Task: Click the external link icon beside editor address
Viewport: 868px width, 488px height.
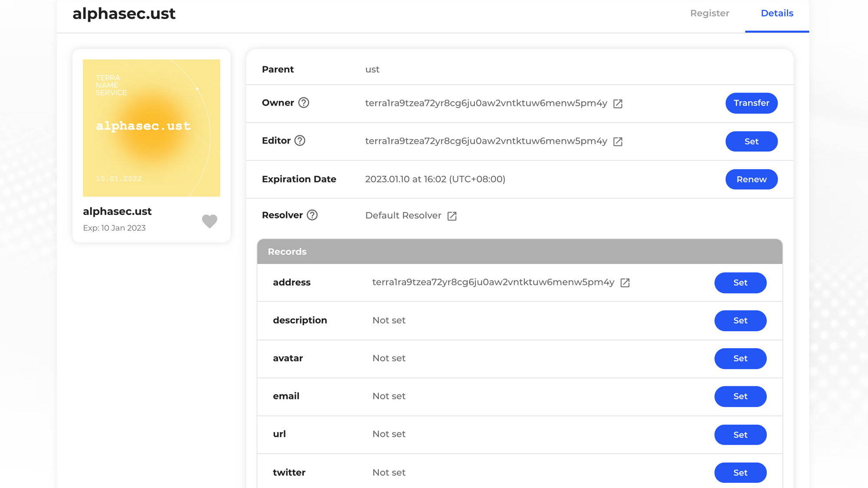Action: tap(618, 141)
